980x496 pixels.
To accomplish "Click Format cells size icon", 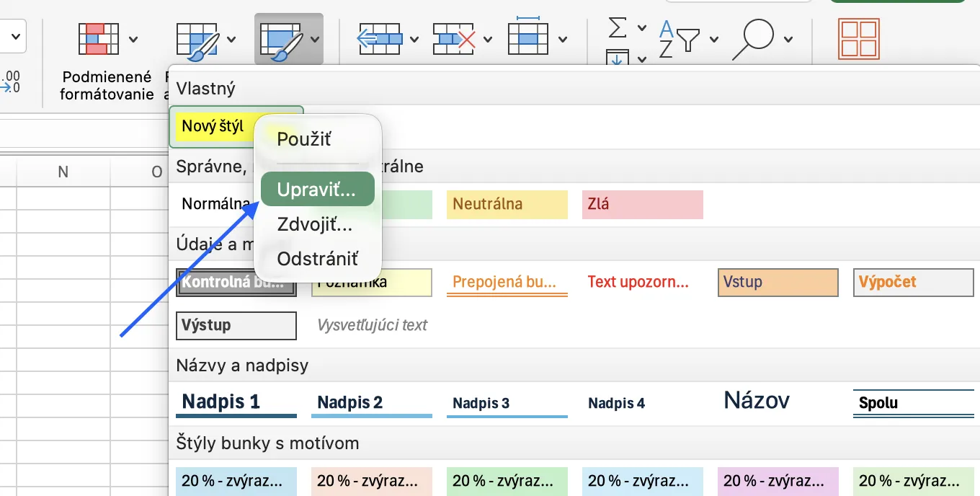I will (528, 37).
